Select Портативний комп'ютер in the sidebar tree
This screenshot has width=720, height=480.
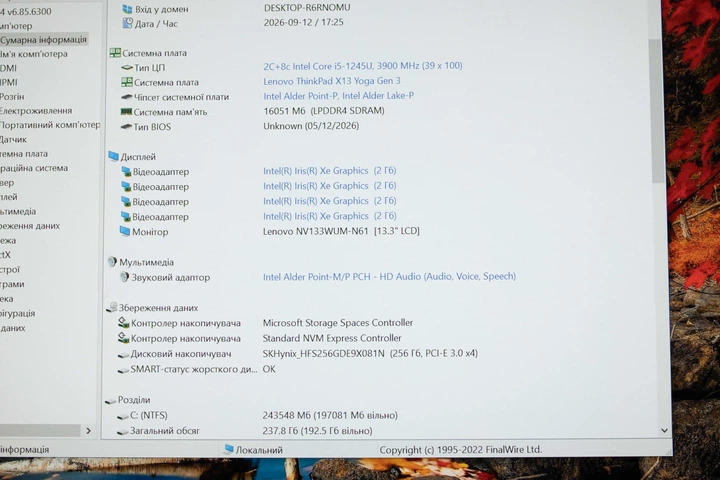(50, 125)
